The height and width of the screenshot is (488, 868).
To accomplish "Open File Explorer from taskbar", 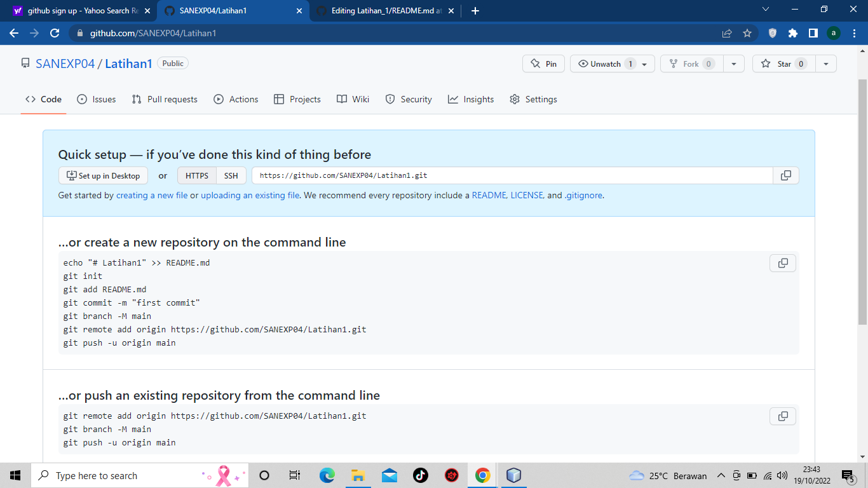I will [358, 475].
